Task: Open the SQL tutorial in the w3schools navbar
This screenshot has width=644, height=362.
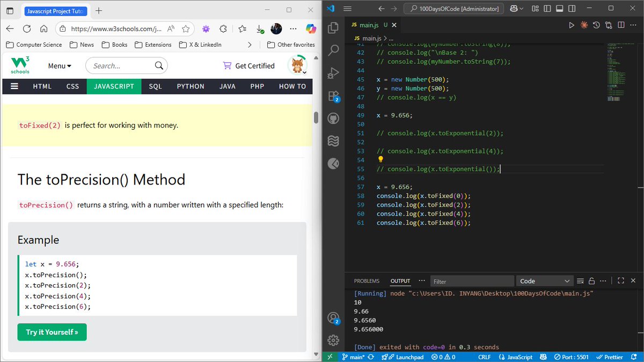Action: pos(156,86)
